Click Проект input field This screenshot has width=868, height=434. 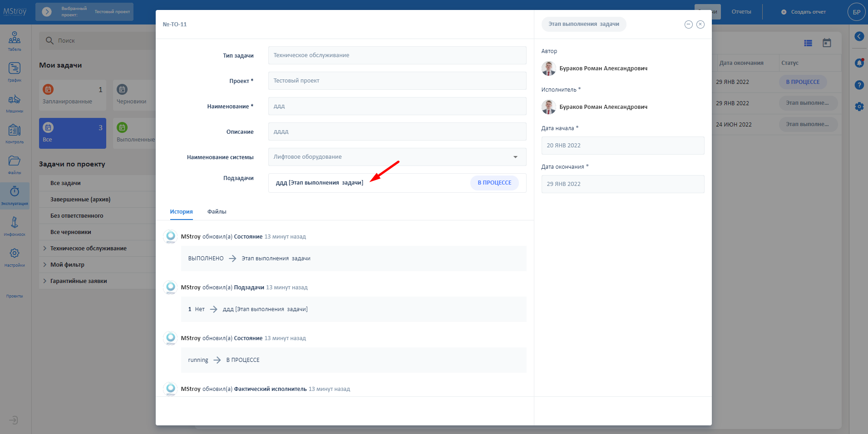click(x=397, y=81)
